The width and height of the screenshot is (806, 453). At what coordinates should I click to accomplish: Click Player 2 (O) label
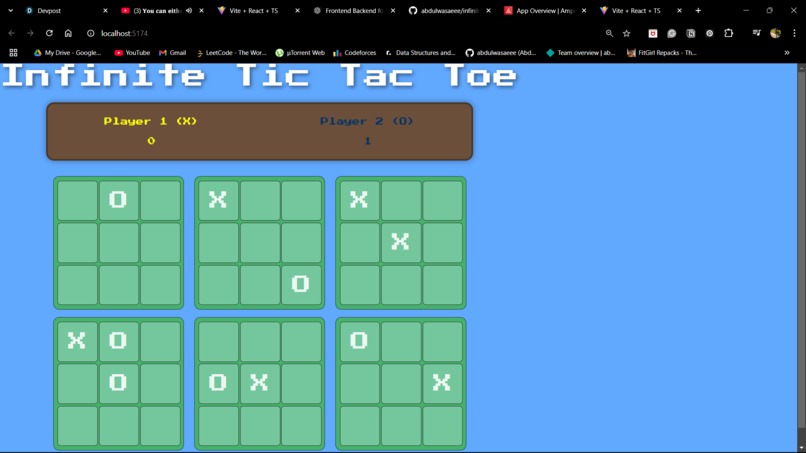pos(367,121)
